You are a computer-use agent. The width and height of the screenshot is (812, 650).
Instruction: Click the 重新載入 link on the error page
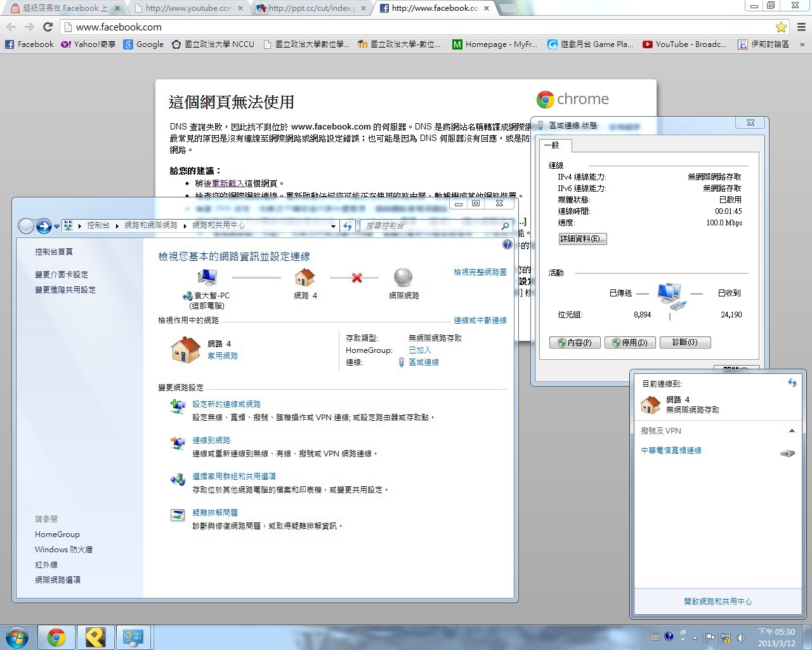228,183
